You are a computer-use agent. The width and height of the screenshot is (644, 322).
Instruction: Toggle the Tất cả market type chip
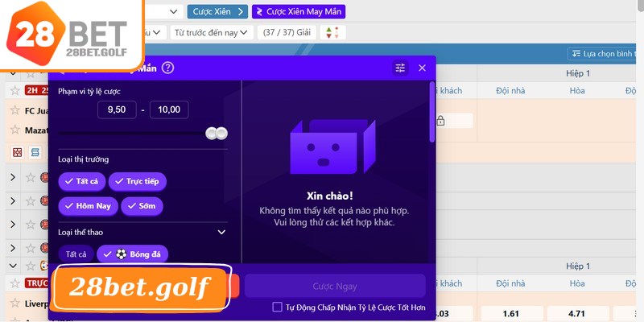coord(82,181)
